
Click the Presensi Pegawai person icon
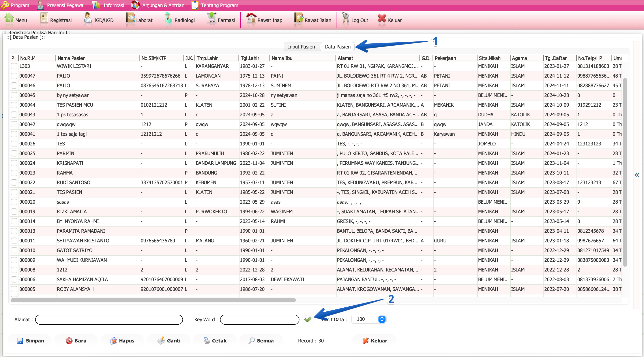40,5
